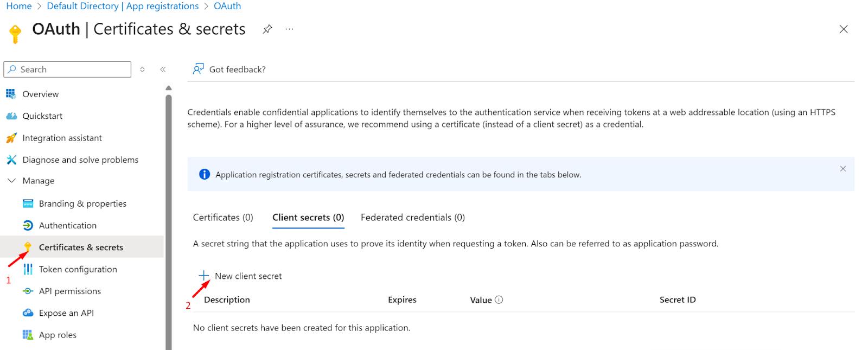This screenshot has height=350, width=868.
Task: Click the Expose an API cloud icon
Action: click(28, 313)
